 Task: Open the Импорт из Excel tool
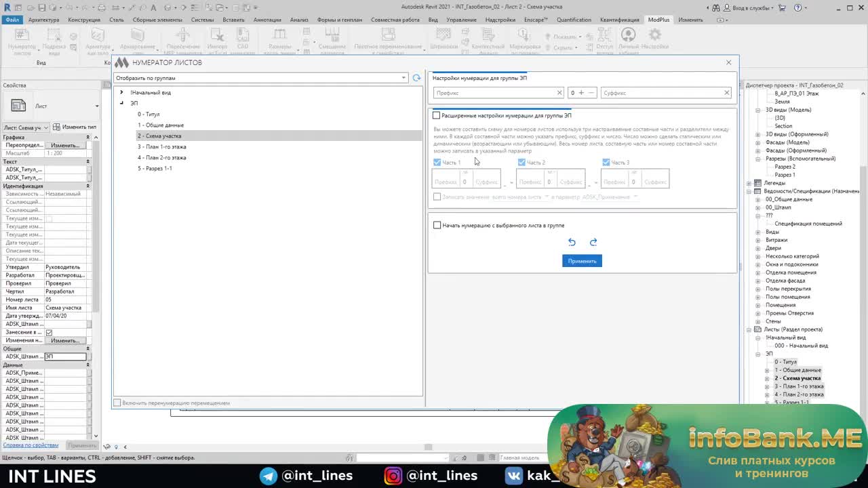218,42
